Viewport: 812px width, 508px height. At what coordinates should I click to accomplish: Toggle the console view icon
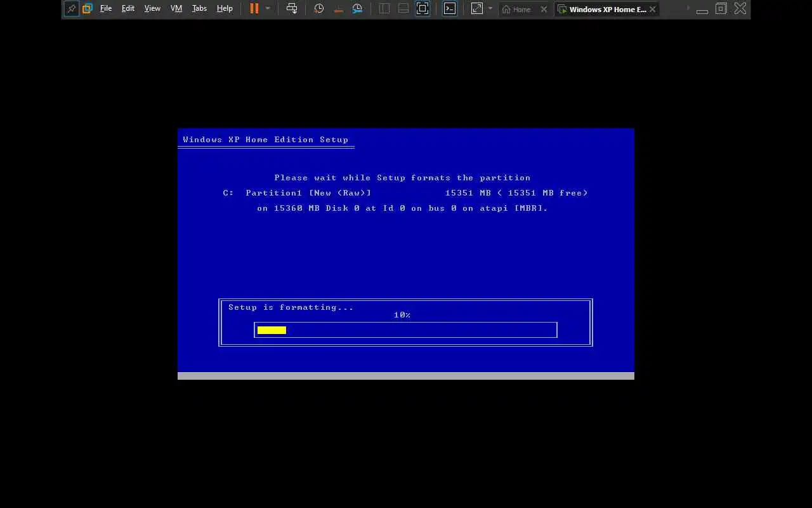pyautogui.click(x=450, y=9)
